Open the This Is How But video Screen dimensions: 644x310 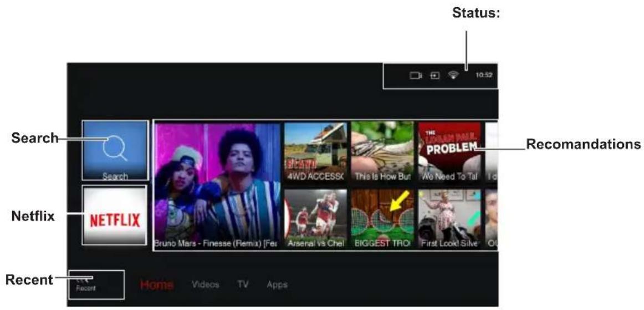pyautogui.click(x=382, y=152)
